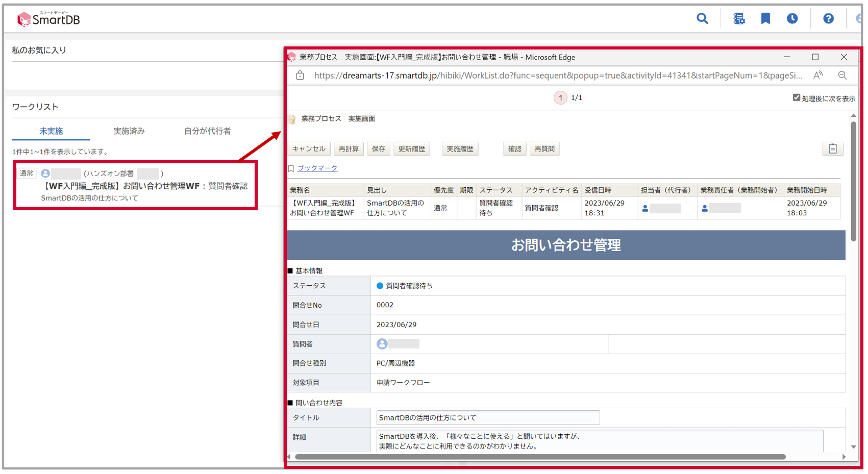The height and width of the screenshot is (474, 868).
Task: Switch to the 実施済み tab
Action: tap(129, 131)
